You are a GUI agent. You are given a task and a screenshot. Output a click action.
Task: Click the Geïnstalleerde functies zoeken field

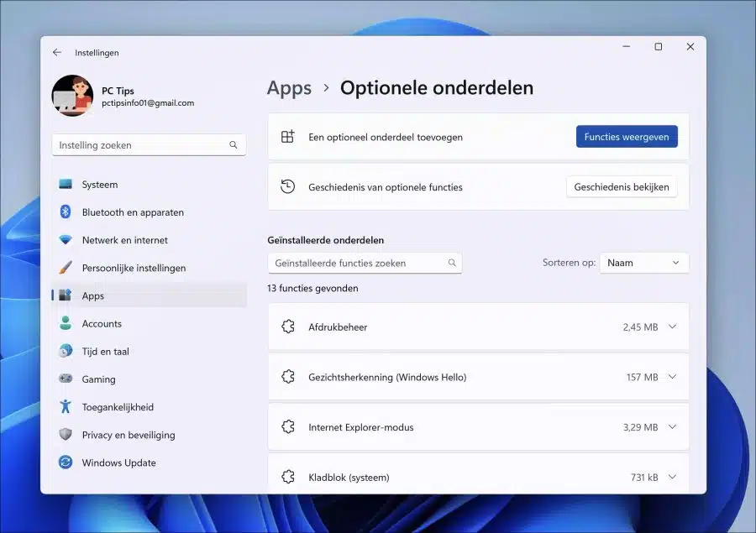(365, 263)
